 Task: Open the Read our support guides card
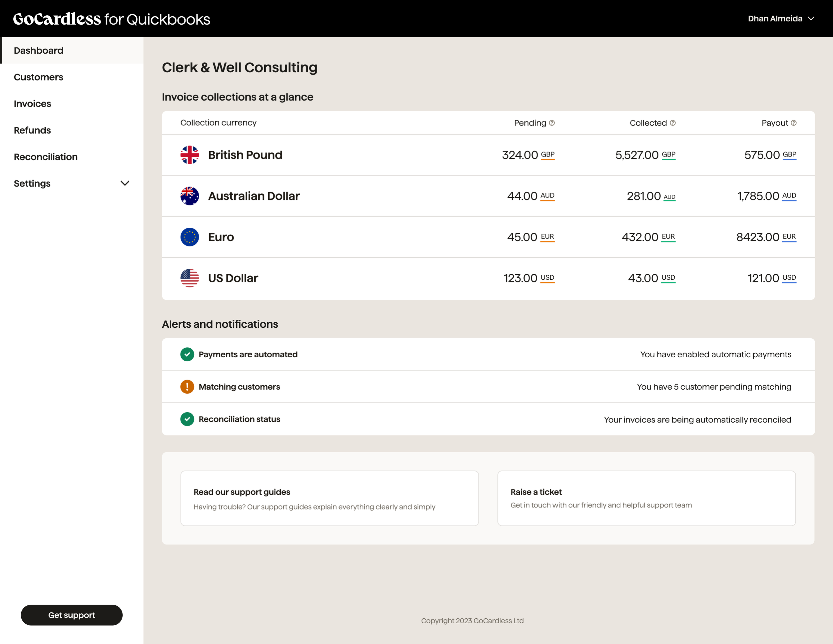pos(330,498)
